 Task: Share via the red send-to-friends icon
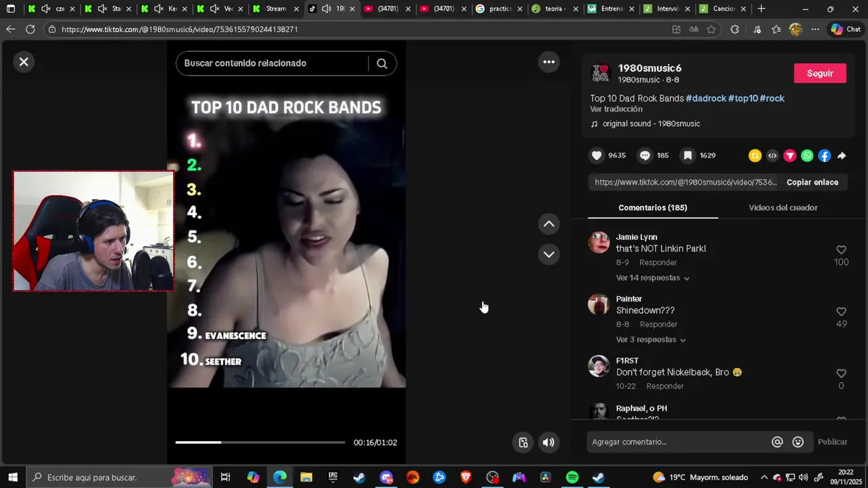[x=789, y=156]
